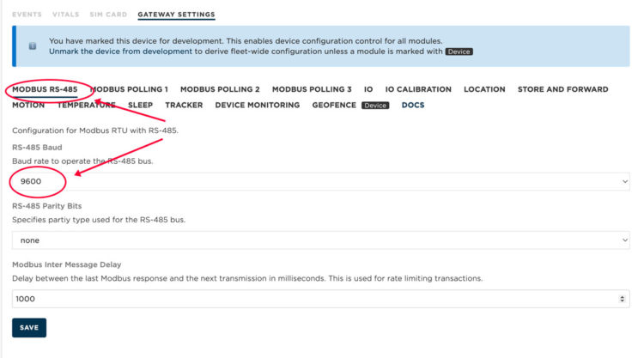Click the info icon in the blue banner
Screen dimensions: 644x358
pos(32,46)
